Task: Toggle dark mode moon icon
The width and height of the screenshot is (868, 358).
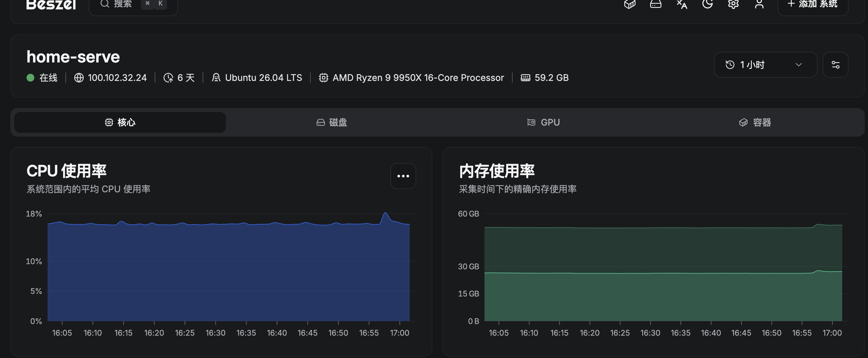Action: coord(707,4)
